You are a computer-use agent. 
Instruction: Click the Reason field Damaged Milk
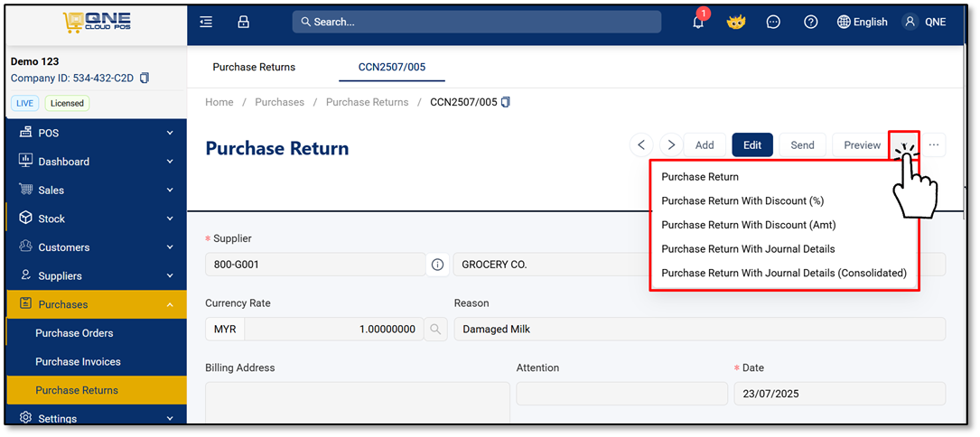tap(699, 329)
